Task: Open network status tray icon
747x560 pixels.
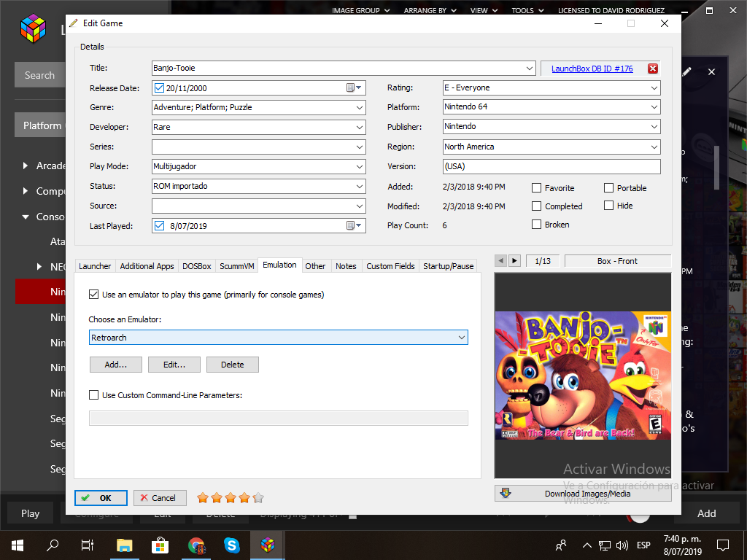Action: tap(605, 545)
